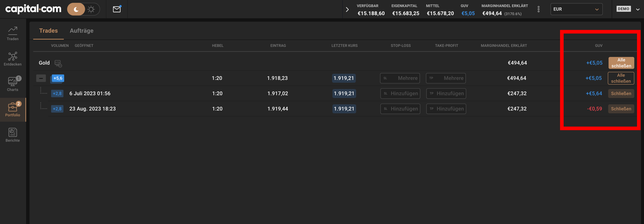The width and height of the screenshot is (644, 224).
Task: Add stop-loss for 23 Aug. trade
Action: (x=400, y=109)
